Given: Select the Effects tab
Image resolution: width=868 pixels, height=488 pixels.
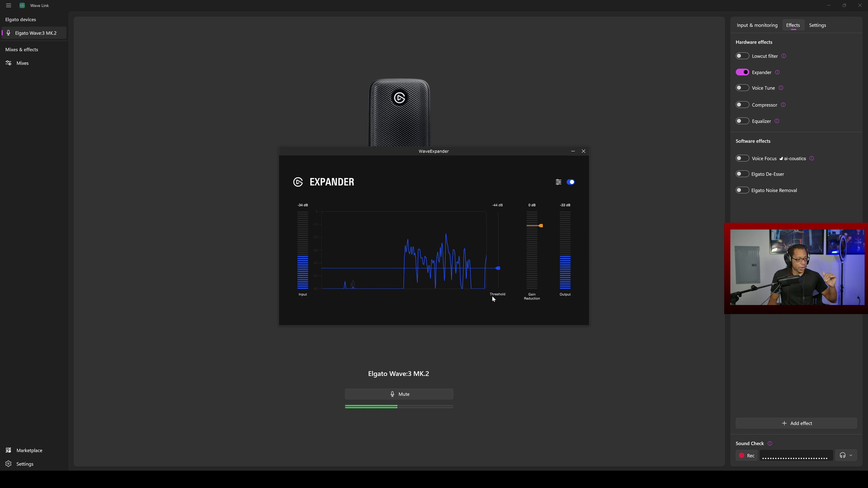Looking at the screenshot, I should tap(793, 25).
